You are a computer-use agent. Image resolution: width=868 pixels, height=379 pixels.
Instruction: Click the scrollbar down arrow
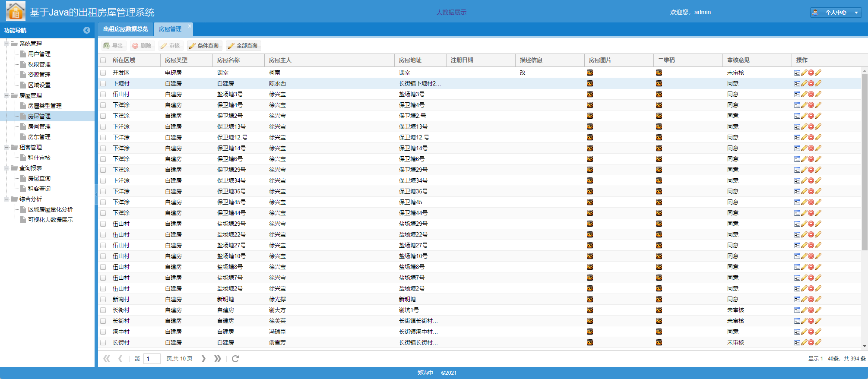[865, 346]
